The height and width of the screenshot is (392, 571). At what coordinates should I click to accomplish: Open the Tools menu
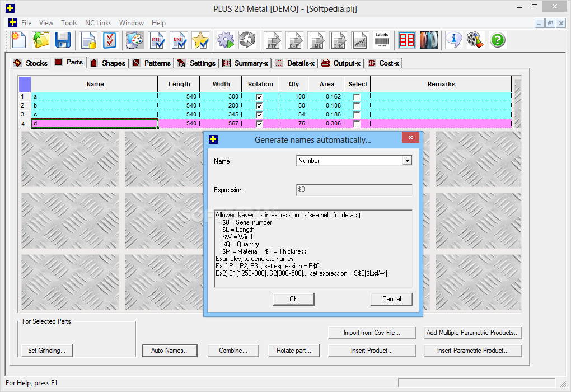69,22
